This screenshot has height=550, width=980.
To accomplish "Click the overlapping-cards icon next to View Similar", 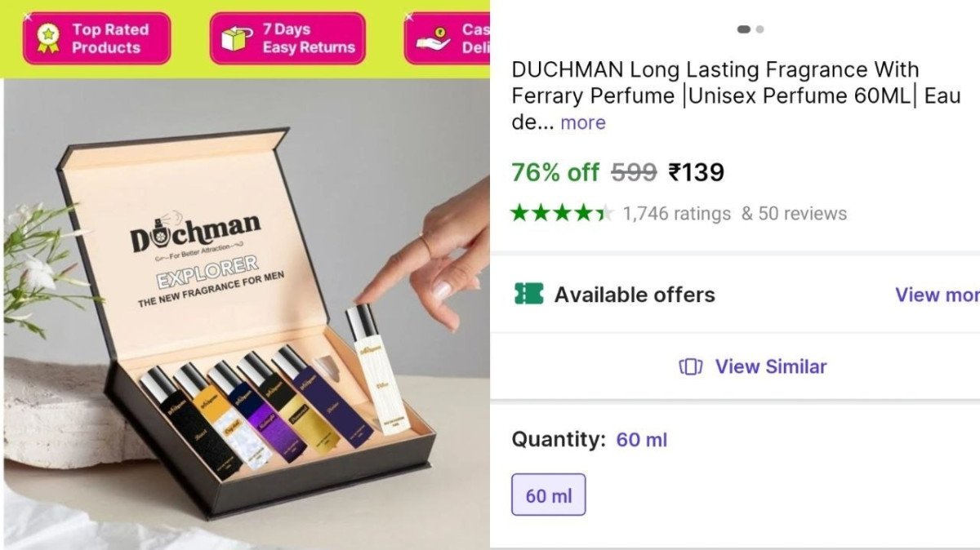I will pos(690,366).
